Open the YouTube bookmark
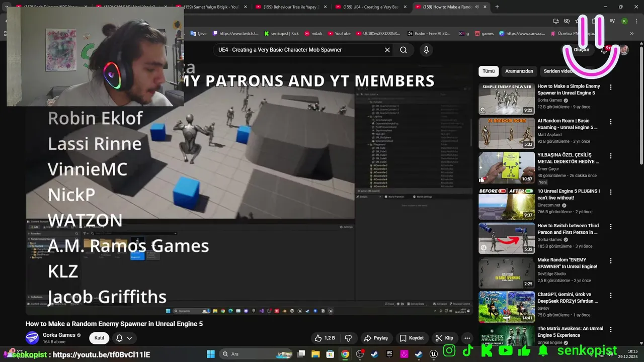644x362 pixels. click(x=339, y=33)
